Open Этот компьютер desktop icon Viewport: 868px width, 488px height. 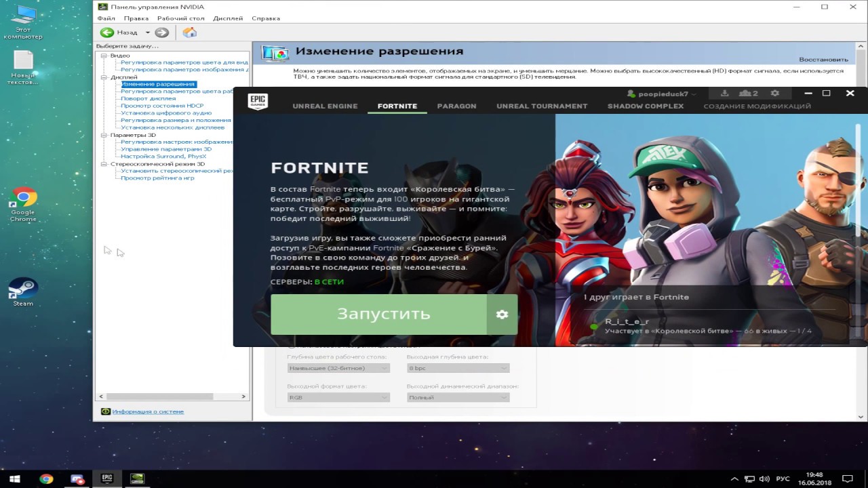(x=23, y=22)
